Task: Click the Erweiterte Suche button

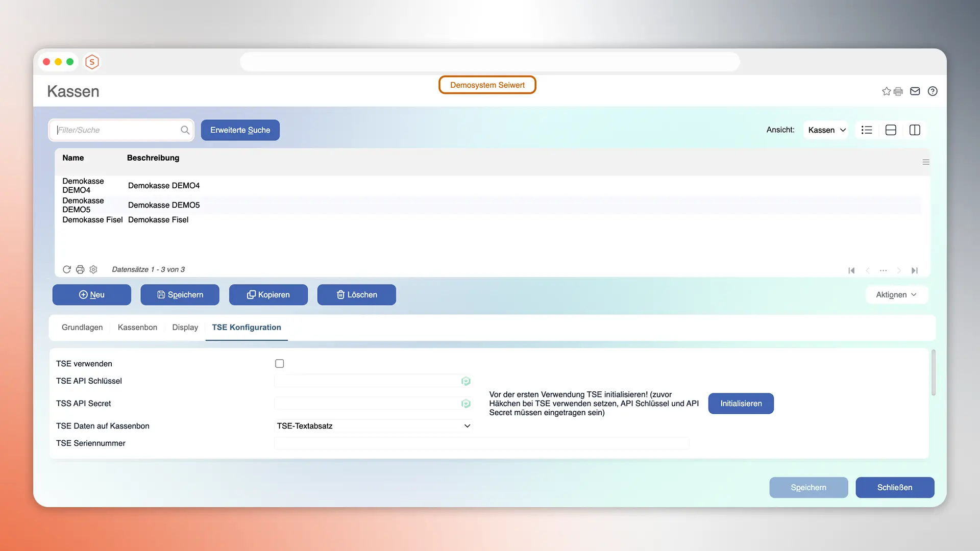Action: point(240,130)
